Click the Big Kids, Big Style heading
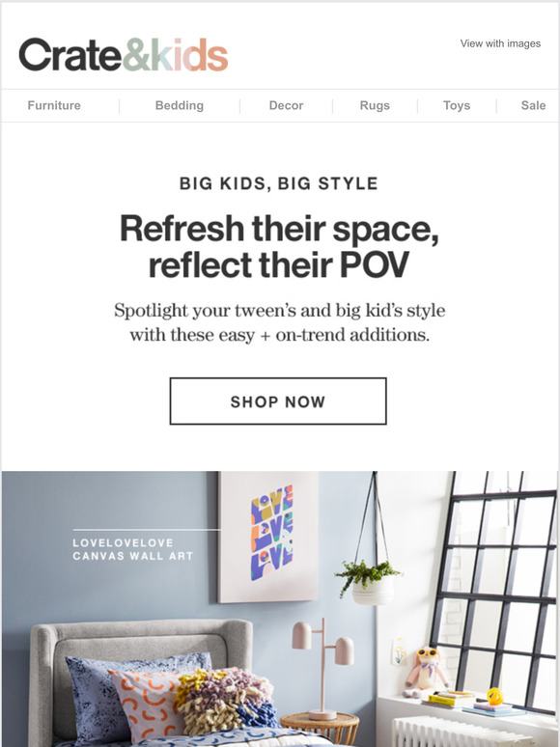560x747 pixels. coord(279,183)
